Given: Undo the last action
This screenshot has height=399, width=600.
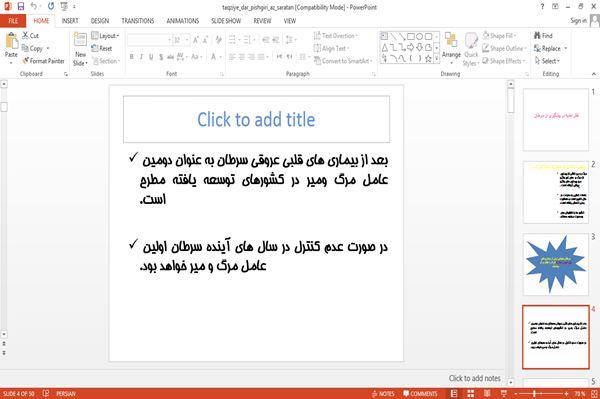Looking at the screenshot, I should click(34, 7).
